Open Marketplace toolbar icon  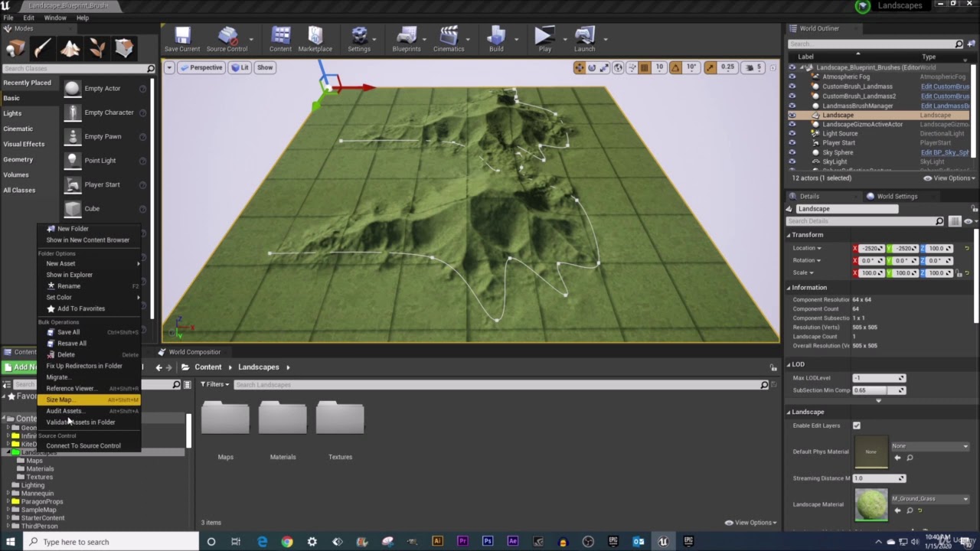point(315,35)
